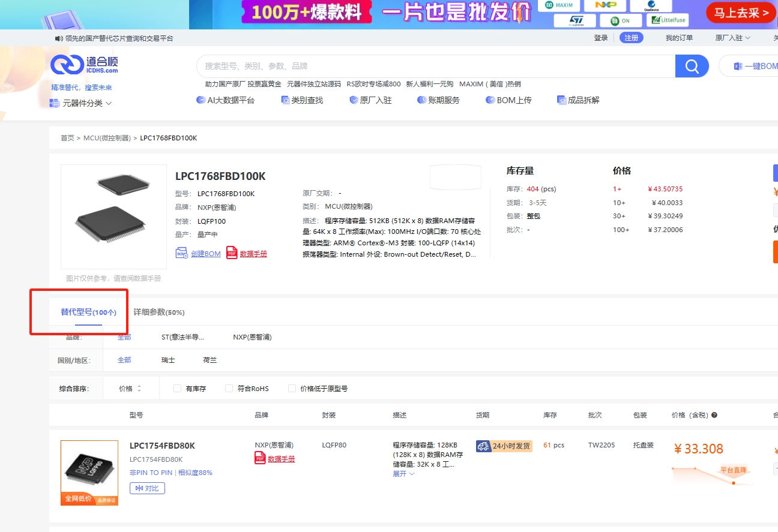The width and height of the screenshot is (778, 532).
Task: Click hot search 元器件独立站源码
Action: pos(314,84)
